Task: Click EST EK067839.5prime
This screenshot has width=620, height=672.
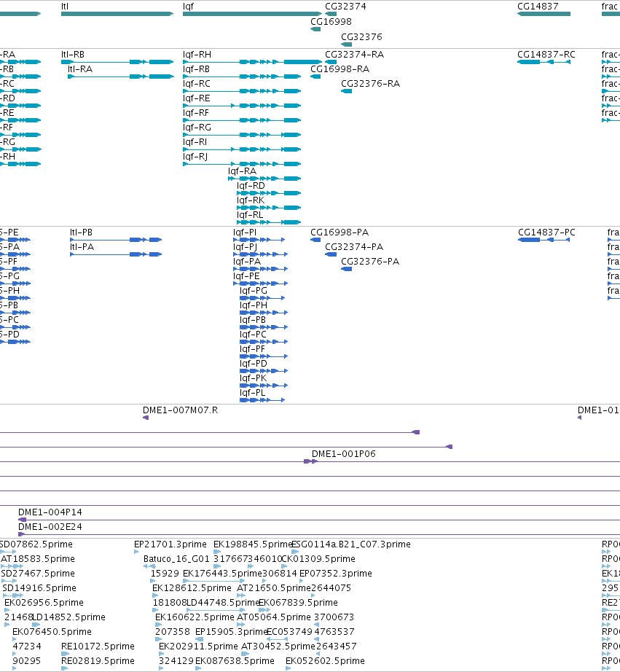Action: 264,610
